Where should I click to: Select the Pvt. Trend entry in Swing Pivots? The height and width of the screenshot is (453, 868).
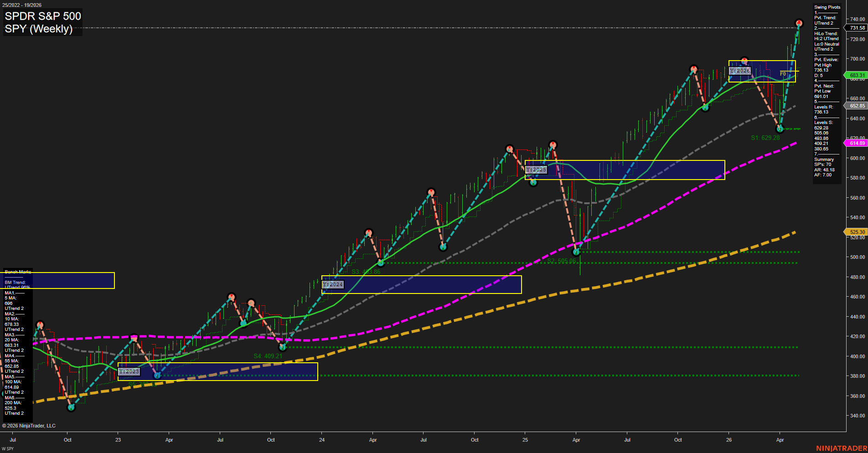pos(825,18)
